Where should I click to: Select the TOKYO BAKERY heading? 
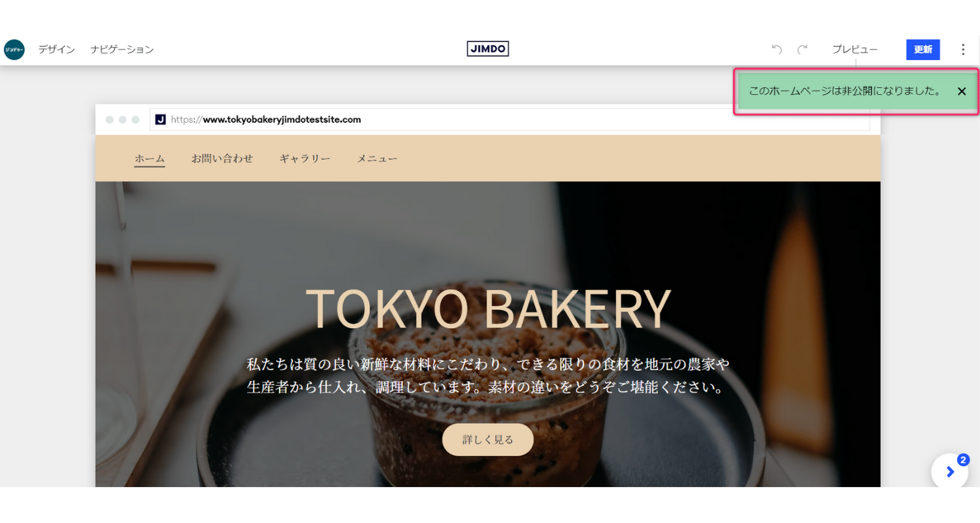488,309
